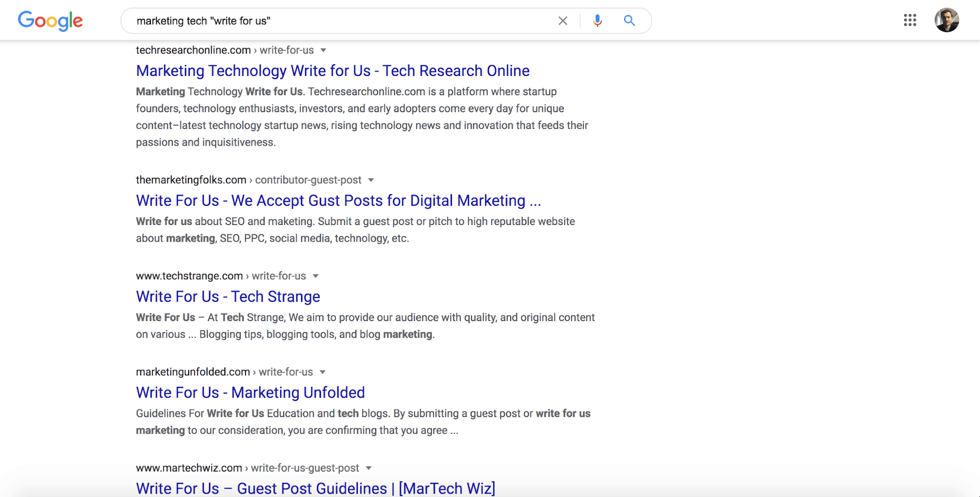Expand dropdown arrow next to www.techstrange.com URL
980x497 pixels.
[x=316, y=276]
